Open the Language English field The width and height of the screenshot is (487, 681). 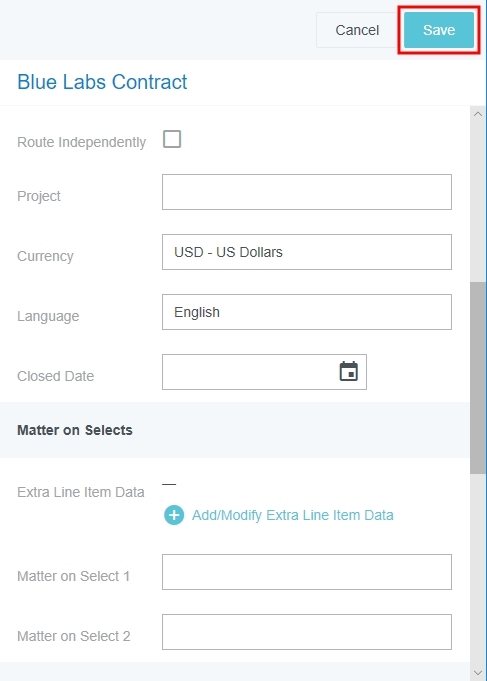(307, 312)
